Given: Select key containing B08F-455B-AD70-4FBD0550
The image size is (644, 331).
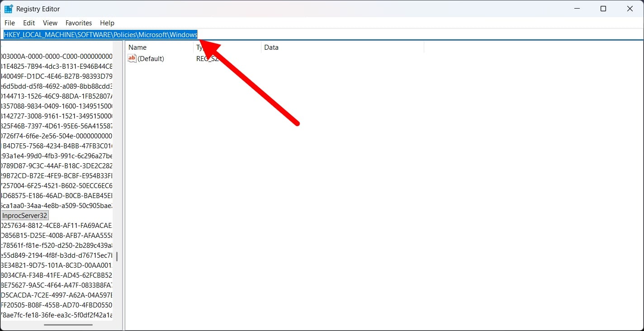Looking at the screenshot, I should [x=57, y=305].
